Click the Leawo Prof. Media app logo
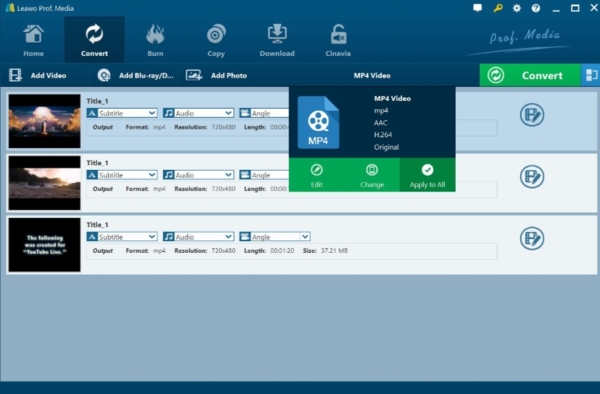 point(10,8)
